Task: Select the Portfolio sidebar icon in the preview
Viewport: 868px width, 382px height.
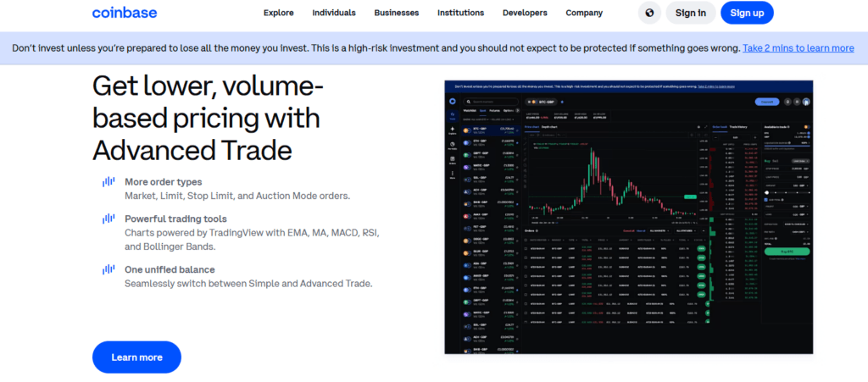Action: 453,146
